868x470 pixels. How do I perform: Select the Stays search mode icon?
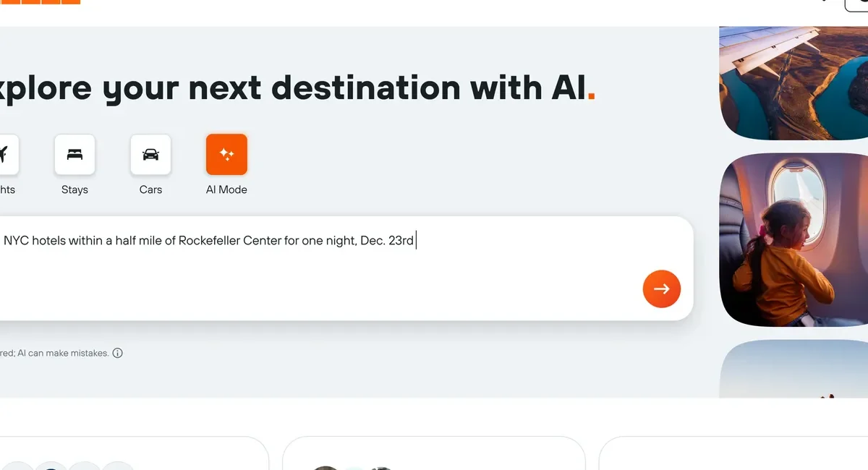75,154
